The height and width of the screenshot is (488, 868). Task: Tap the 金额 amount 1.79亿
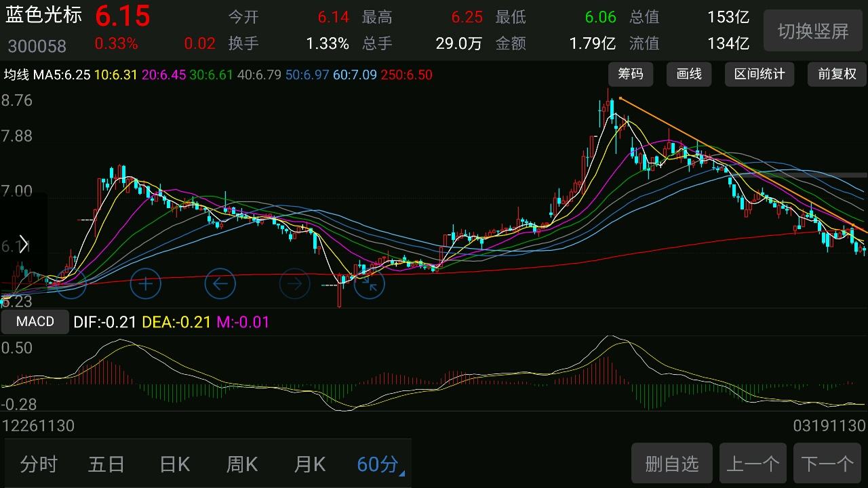pyautogui.click(x=592, y=44)
